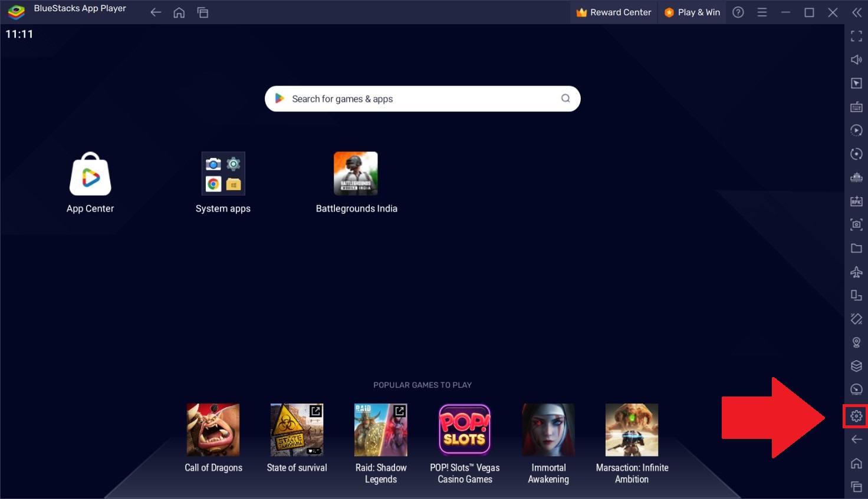
Task: Enable airplane mode
Action: [856, 272]
